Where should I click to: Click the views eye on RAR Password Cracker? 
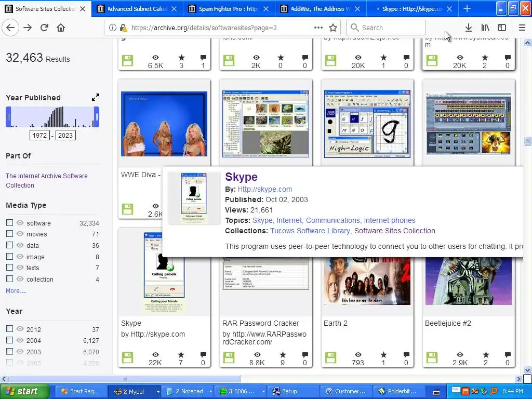point(257,355)
